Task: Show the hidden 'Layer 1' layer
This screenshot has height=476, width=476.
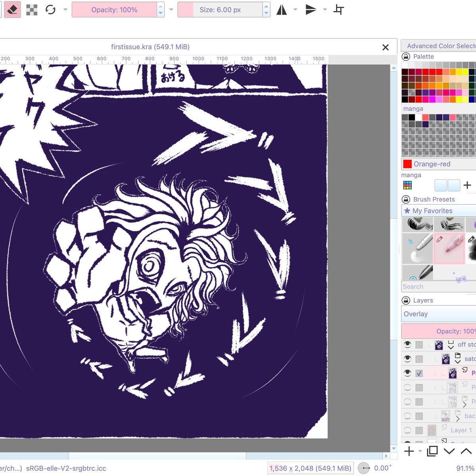Action: 407,430
